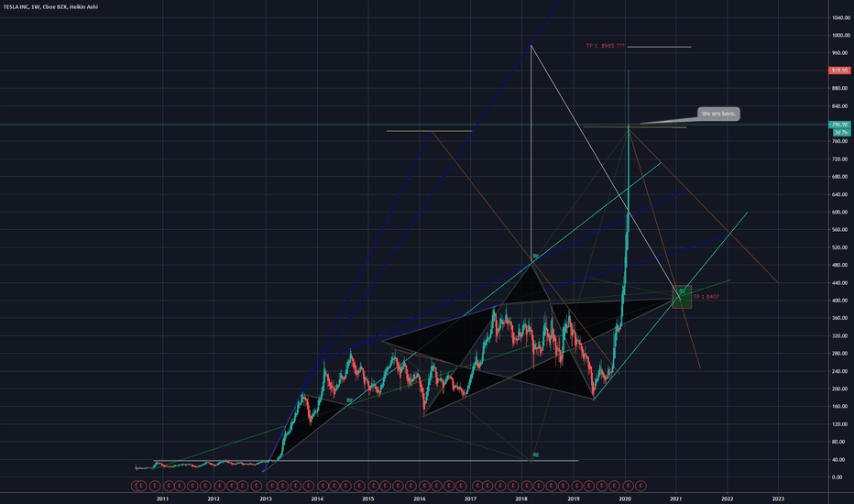854x504 pixels.
Task: Click the 720.00 price axis label
Action: 840,159
